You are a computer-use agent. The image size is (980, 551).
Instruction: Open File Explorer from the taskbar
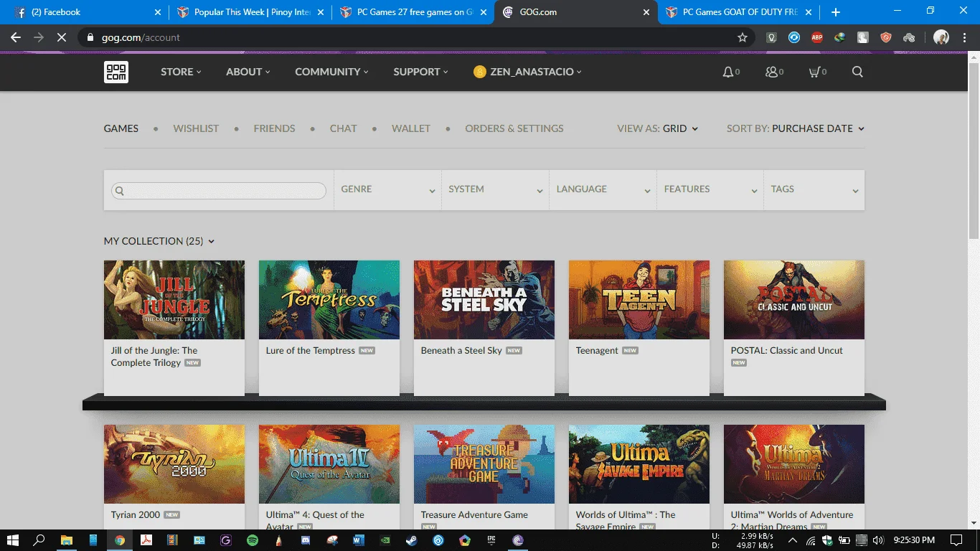[67, 540]
